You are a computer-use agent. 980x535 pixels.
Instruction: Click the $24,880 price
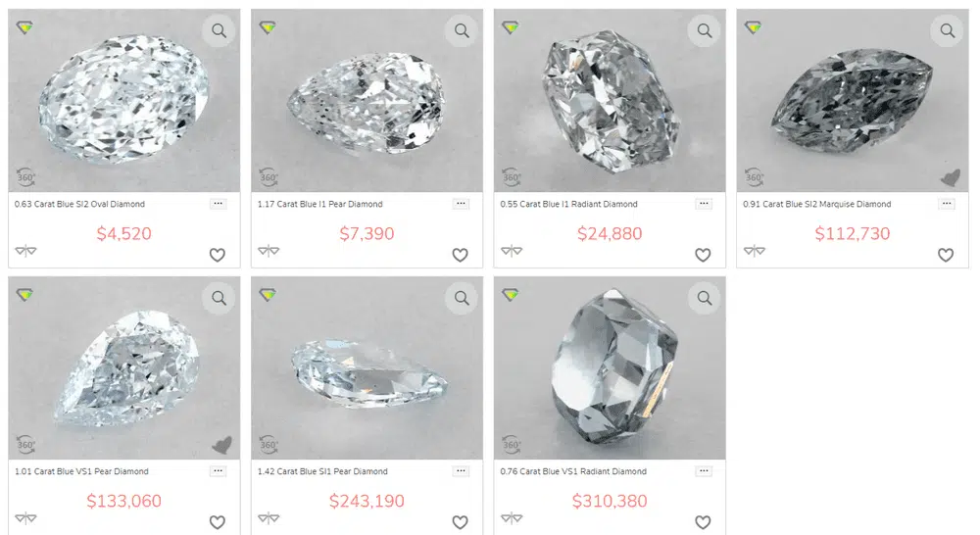tap(610, 234)
